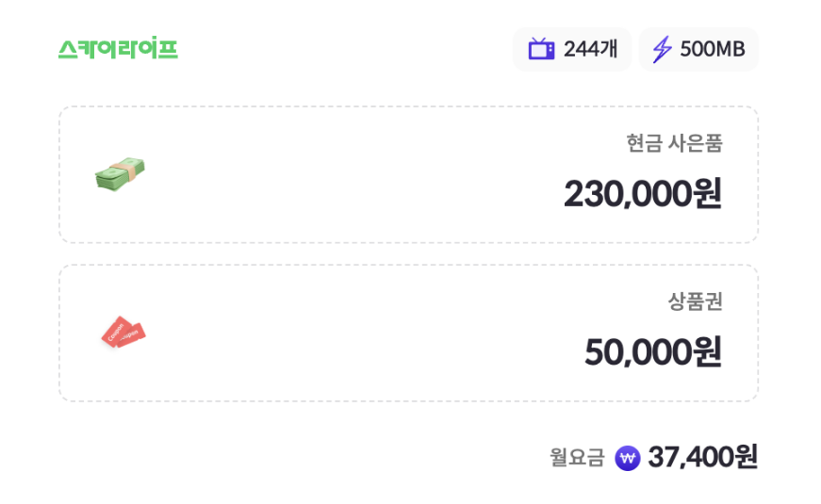
Task: Select the internet speed badge chip
Action: [x=698, y=49]
